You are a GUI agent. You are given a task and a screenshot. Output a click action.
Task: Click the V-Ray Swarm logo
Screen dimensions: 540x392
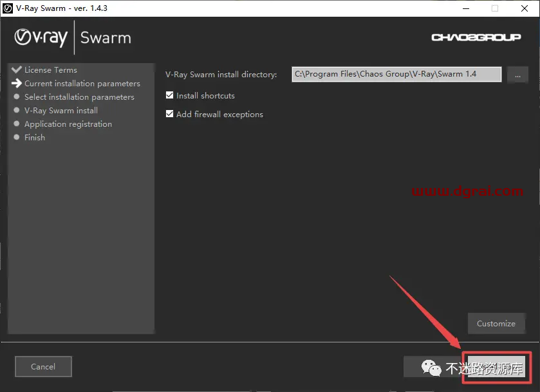click(x=73, y=37)
